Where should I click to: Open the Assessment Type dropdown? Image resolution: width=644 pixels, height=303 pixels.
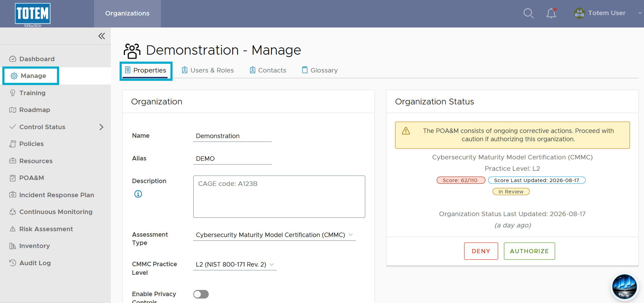274,235
